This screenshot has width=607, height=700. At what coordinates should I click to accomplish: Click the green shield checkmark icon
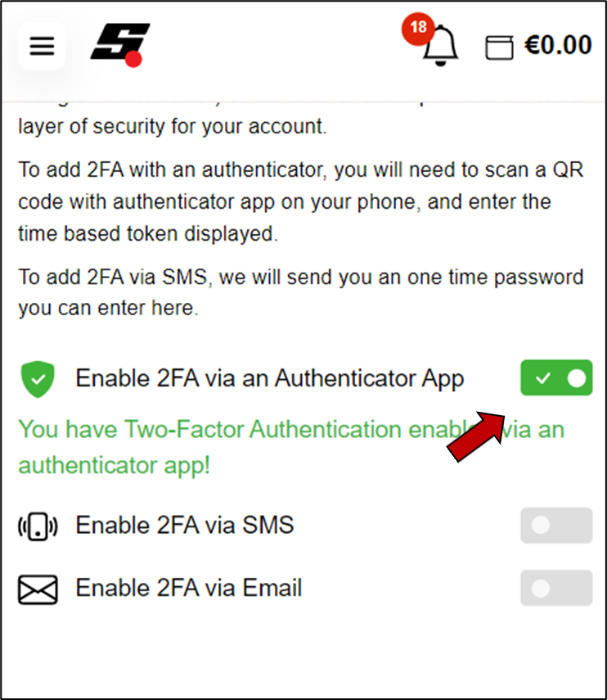point(38,379)
